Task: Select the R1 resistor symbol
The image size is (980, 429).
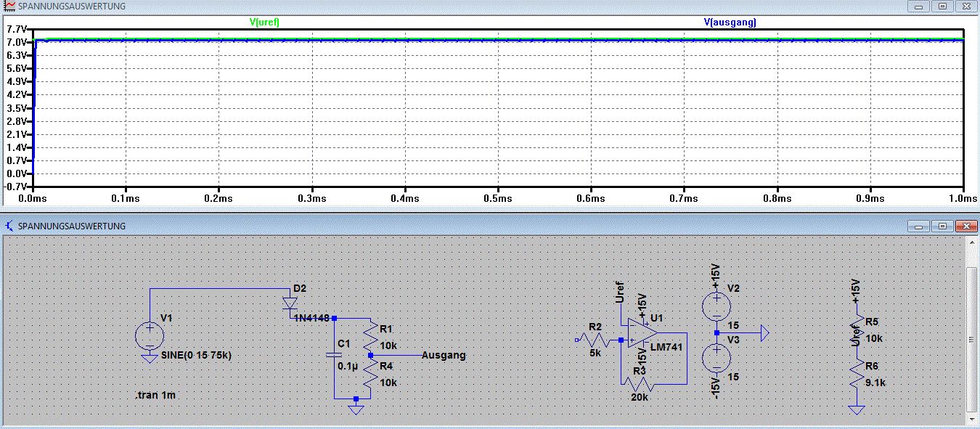Action: tap(370, 337)
